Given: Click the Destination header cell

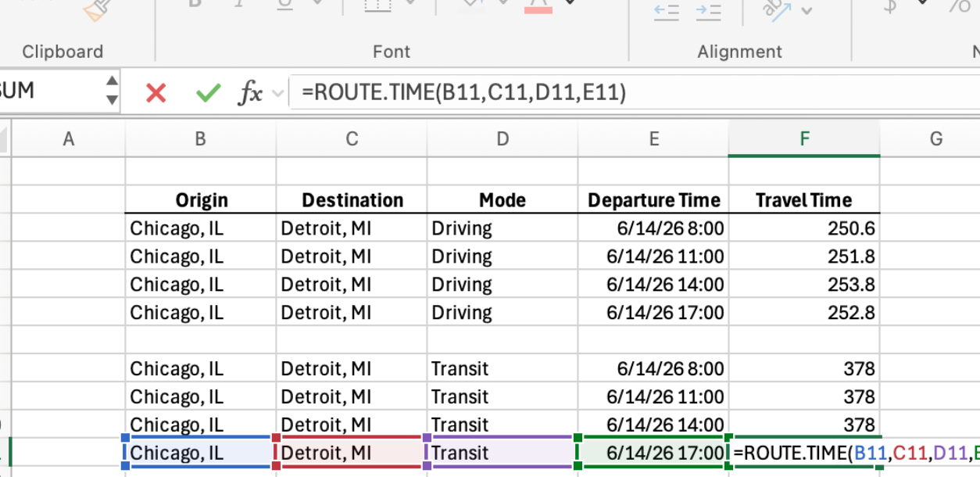Looking at the screenshot, I should pyautogui.click(x=352, y=199).
